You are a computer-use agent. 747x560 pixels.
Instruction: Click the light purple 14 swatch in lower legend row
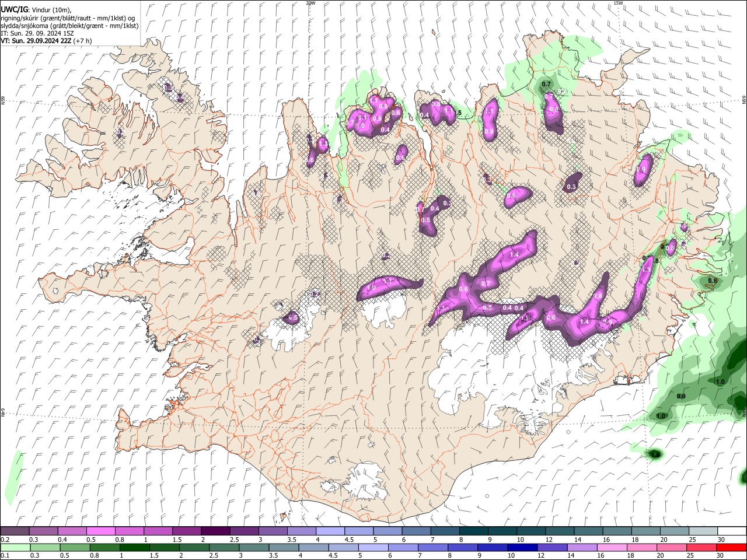pos(582,547)
